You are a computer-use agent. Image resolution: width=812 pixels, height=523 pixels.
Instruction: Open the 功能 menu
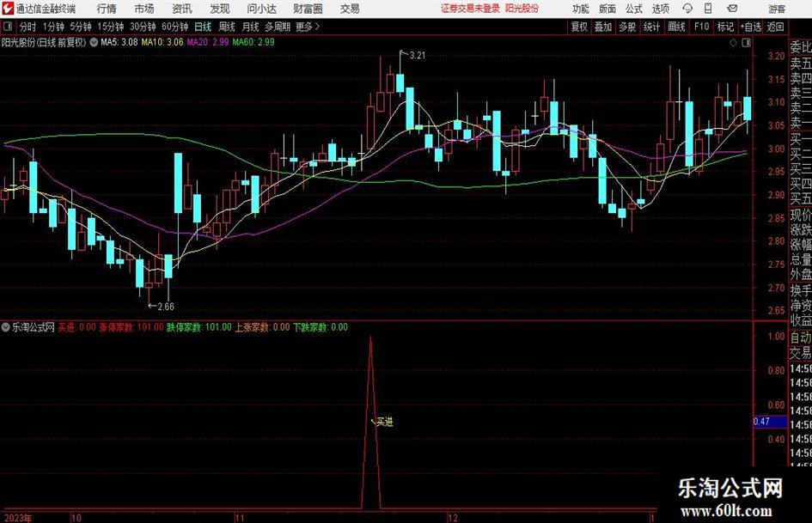(x=581, y=9)
